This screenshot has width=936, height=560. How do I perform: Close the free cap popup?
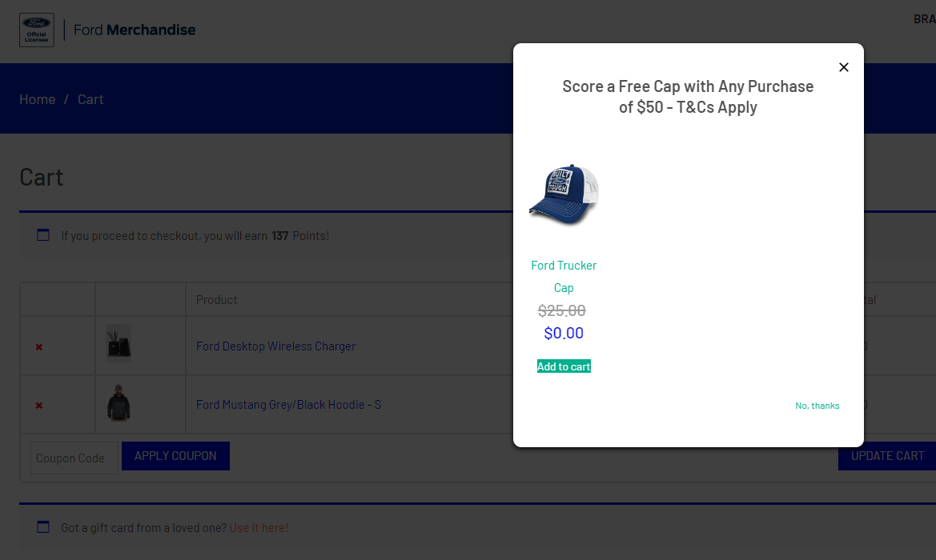843,67
